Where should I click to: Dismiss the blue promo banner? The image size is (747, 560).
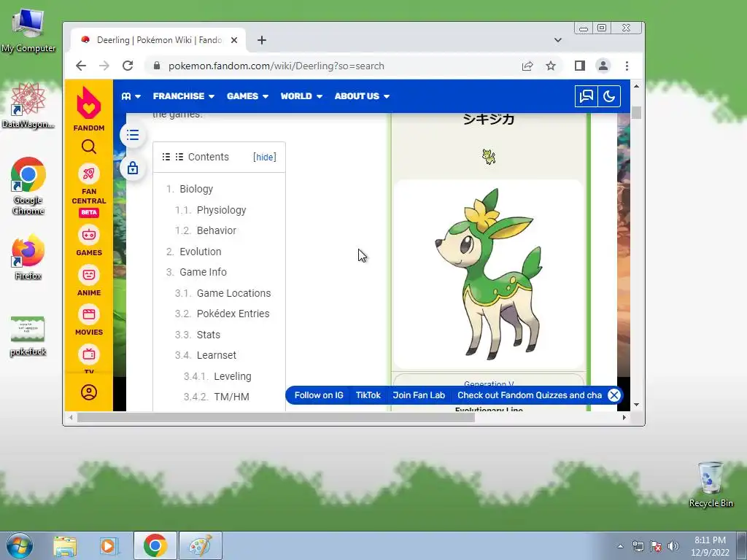(x=614, y=395)
